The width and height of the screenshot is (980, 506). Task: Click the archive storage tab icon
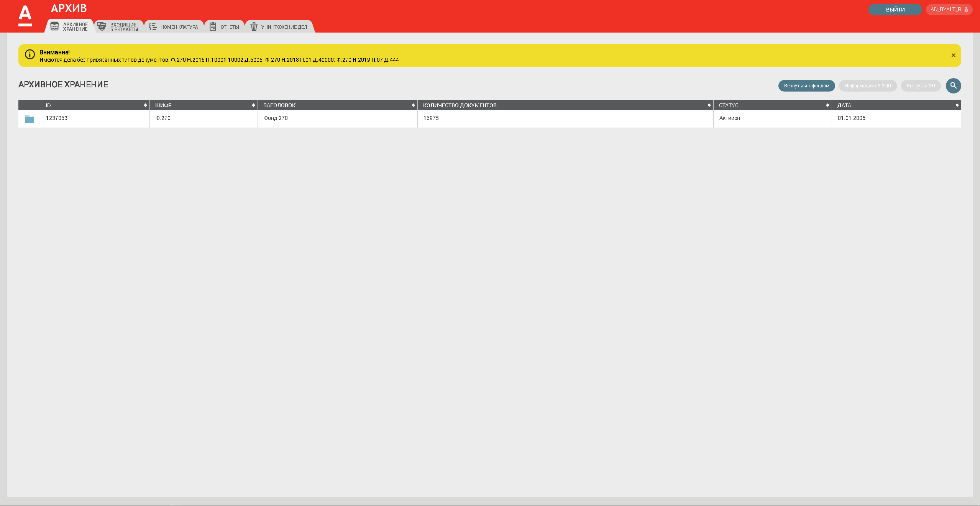point(54,26)
